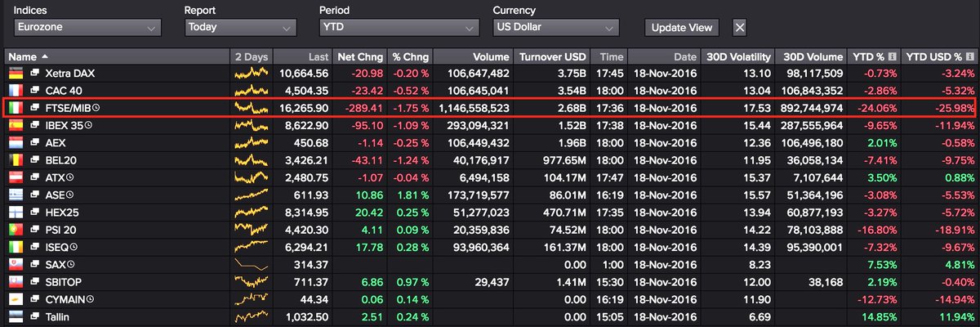Sort by the 2 Days column header
Screen dimensions: 980x327
pyautogui.click(x=251, y=57)
